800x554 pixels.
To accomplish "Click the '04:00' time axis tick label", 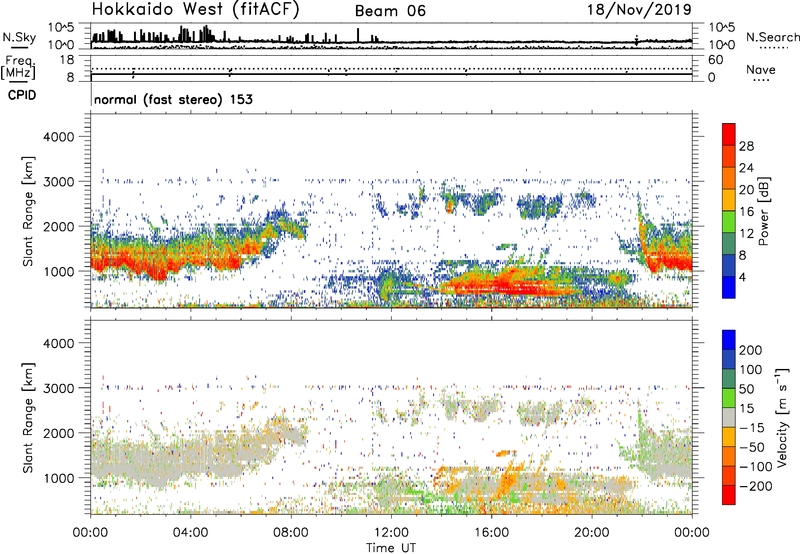I will 191,533.
